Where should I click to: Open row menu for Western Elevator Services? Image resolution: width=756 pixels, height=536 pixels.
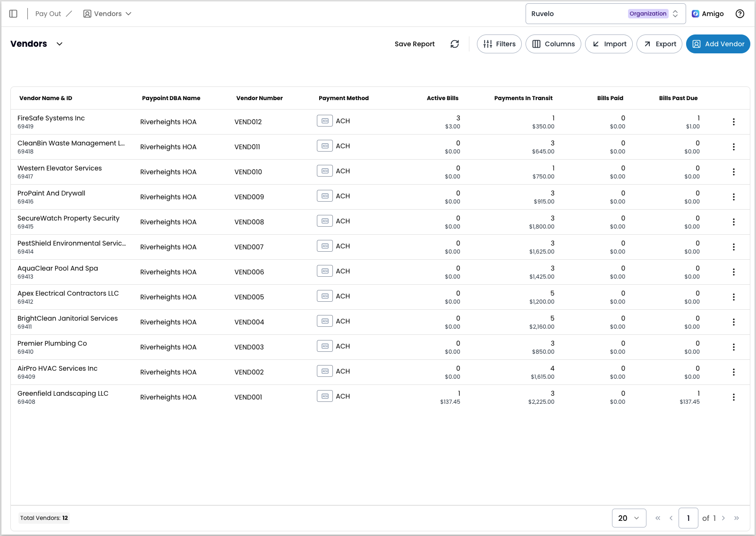coord(734,172)
